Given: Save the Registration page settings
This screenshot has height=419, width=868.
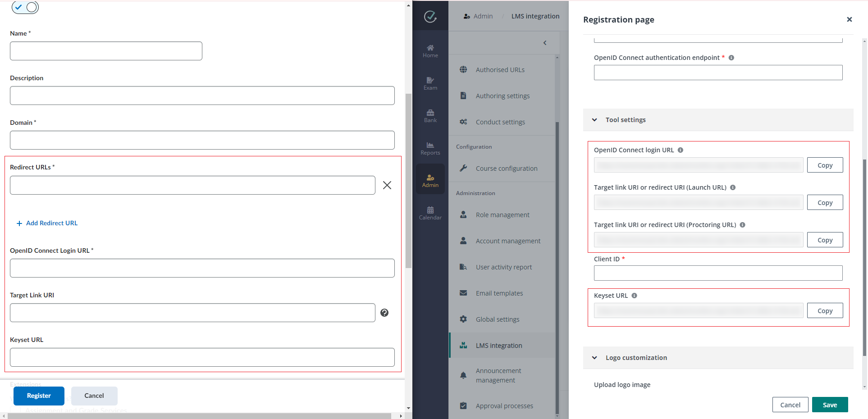Looking at the screenshot, I should [830, 405].
